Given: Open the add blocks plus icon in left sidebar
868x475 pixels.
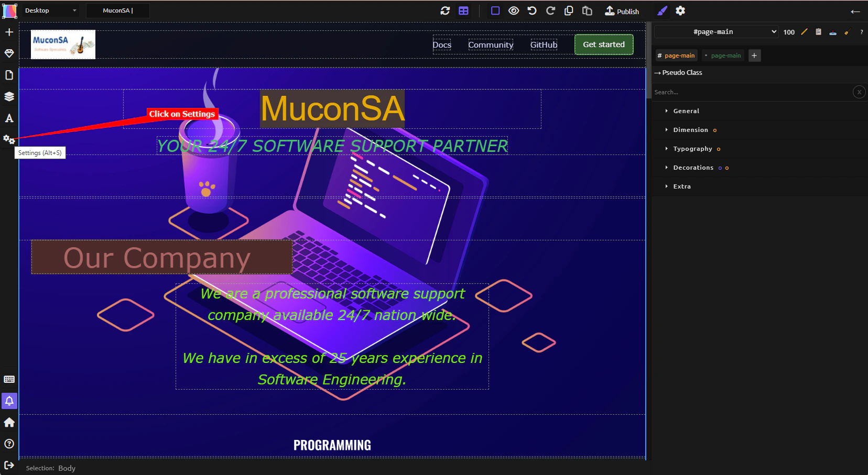Looking at the screenshot, I should pyautogui.click(x=9, y=32).
